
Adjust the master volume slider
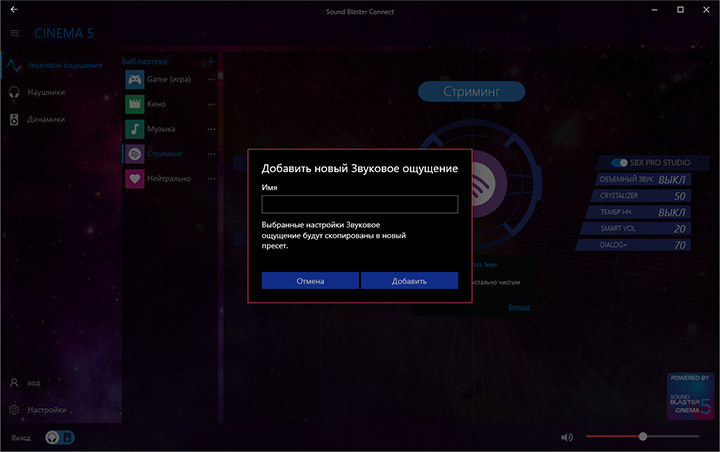[x=643, y=436]
